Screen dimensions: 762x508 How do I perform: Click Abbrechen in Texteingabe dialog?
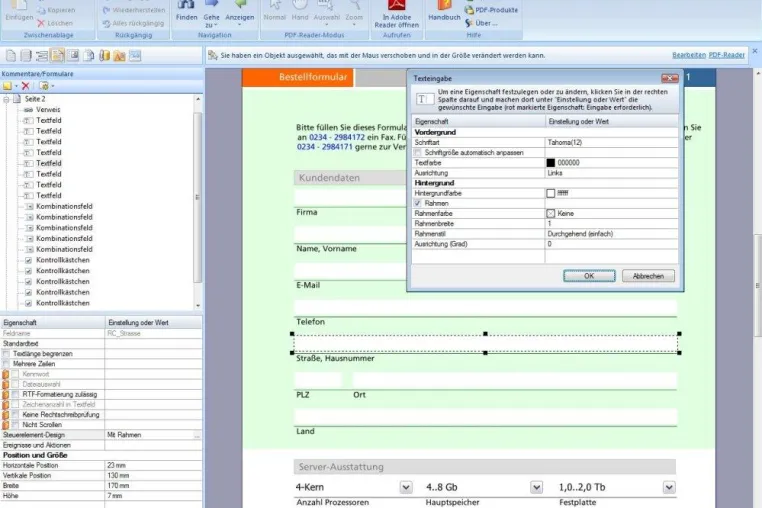click(x=648, y=276)
